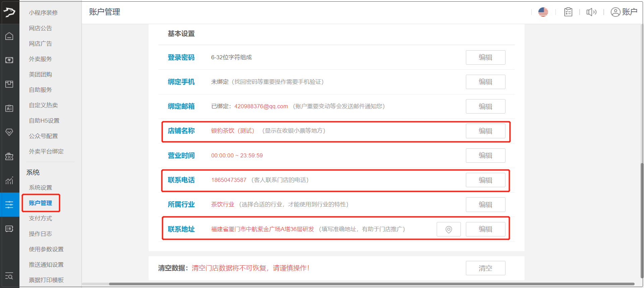Click the bound email address link
This screenshot has height=288, width=644.
(x=261, y=106)
